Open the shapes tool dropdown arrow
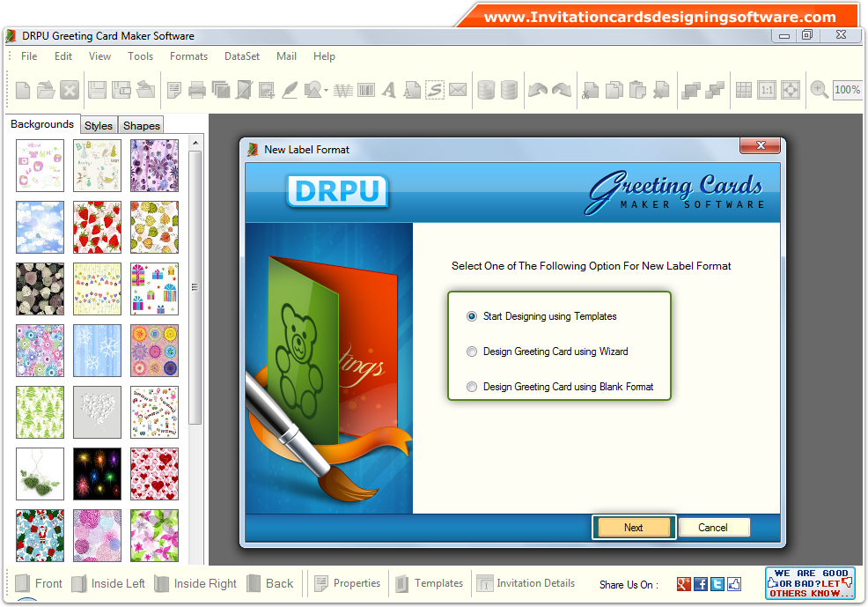The height and width of the screenshot is (607, 868). (x=326, y=90)
